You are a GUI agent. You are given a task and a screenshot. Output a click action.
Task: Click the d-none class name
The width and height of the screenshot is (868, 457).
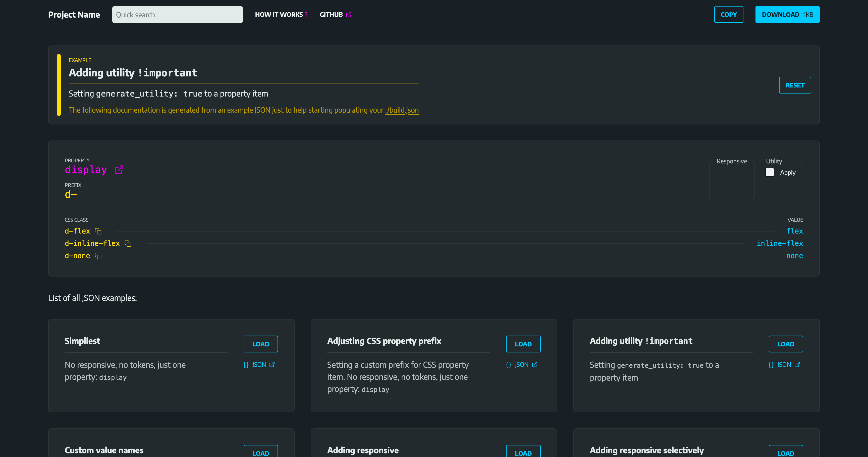(x=77, y=256)
